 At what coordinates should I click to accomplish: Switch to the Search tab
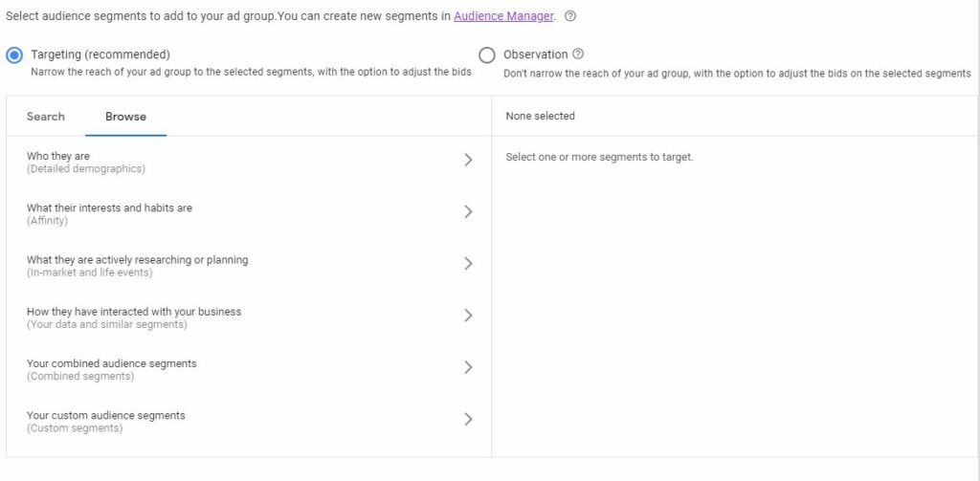click(x=46, y=117)
